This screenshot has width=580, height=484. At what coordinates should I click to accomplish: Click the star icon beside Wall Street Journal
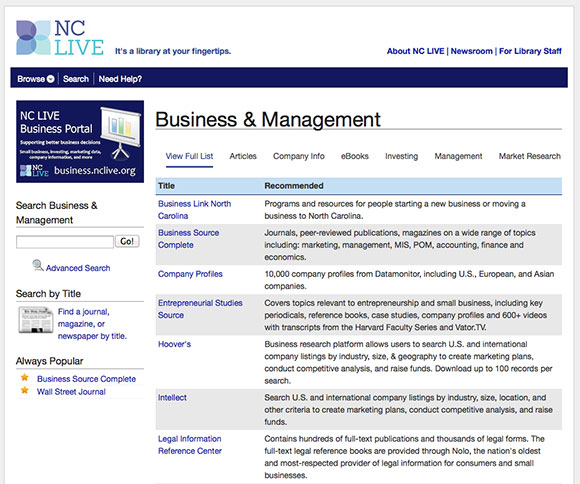coord(25,390)
